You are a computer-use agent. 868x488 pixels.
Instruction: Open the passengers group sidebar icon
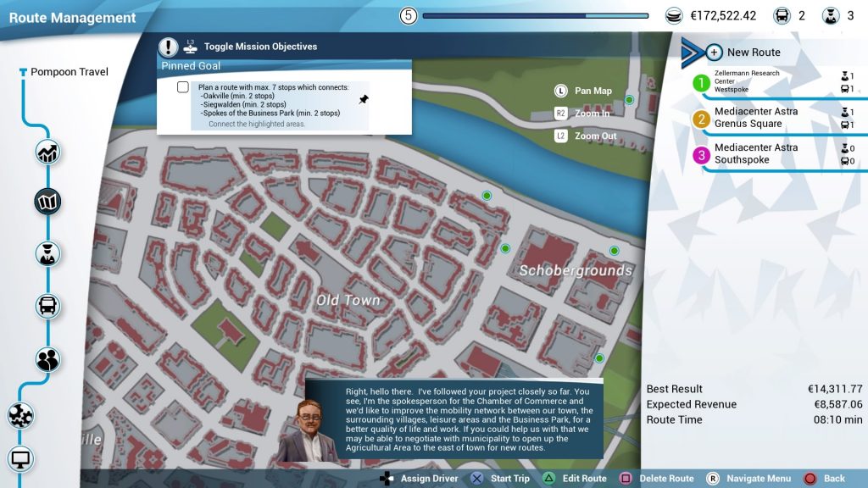click(47, 359)
